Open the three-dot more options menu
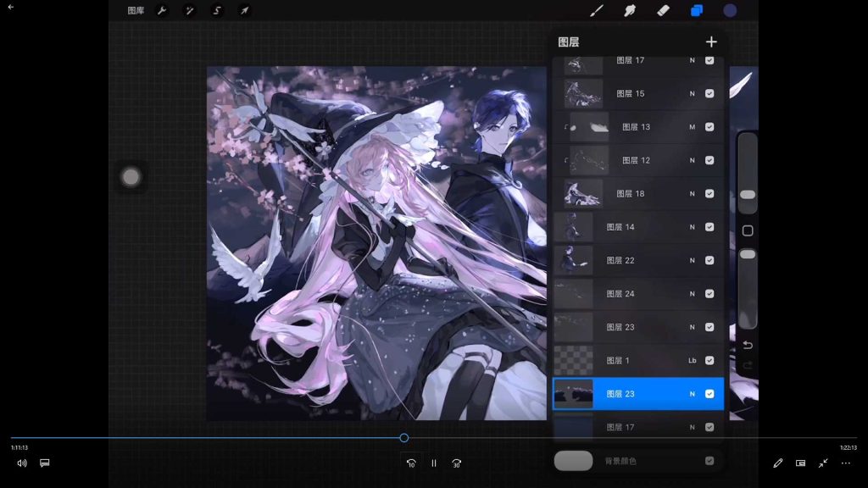 [844, 463]
